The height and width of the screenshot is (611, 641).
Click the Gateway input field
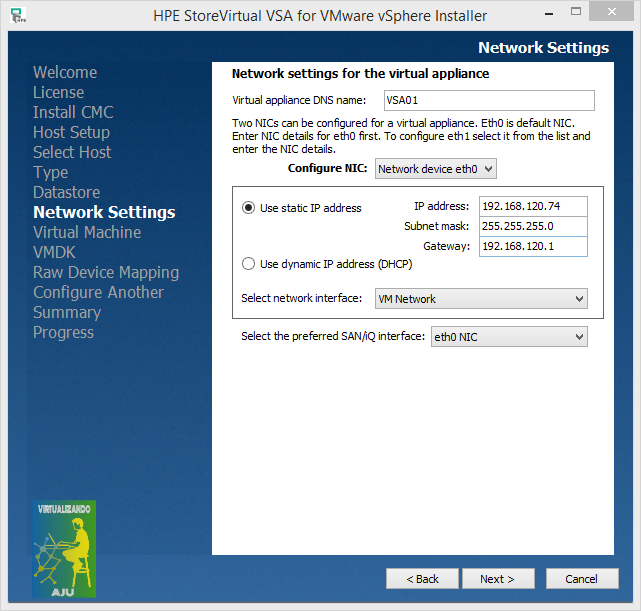tap(532, 246)
